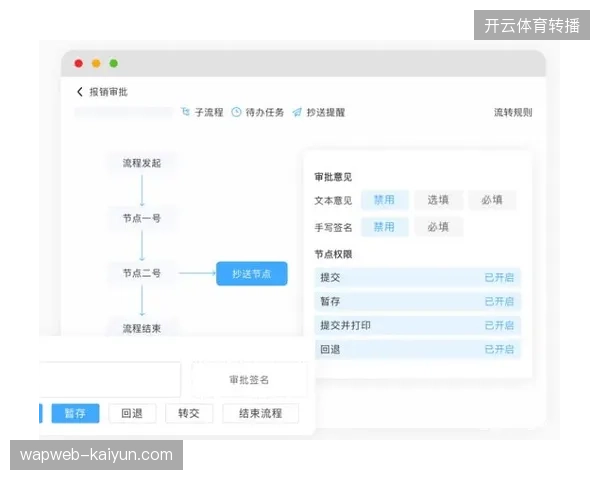
Task: Click the red window close dot
Action: (78, 63)
